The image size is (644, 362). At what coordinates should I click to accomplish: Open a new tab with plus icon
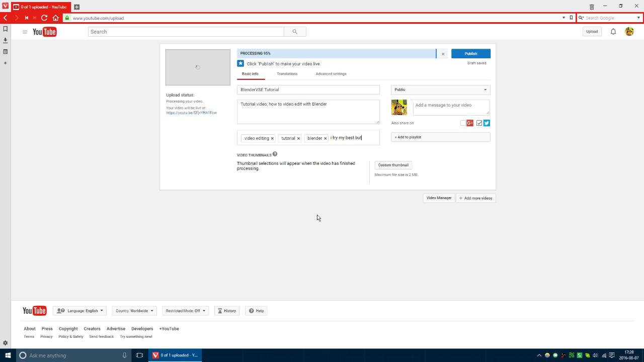(76, 7)
